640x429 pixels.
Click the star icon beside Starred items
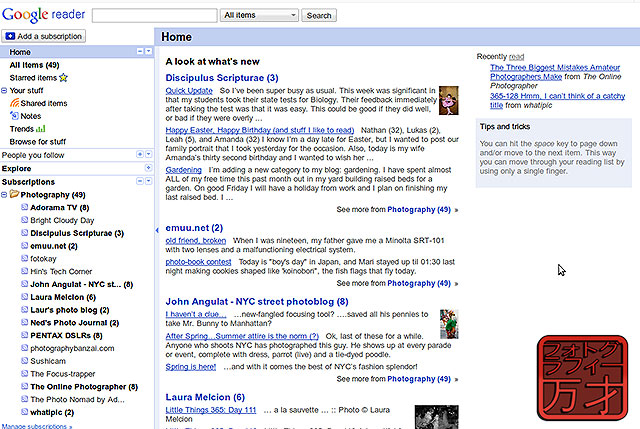coord(63,78)
